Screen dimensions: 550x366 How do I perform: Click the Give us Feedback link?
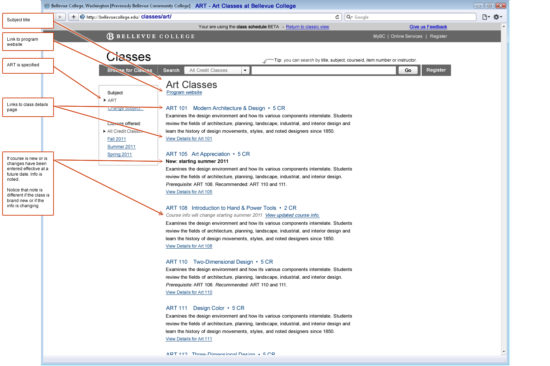[428, 27]
